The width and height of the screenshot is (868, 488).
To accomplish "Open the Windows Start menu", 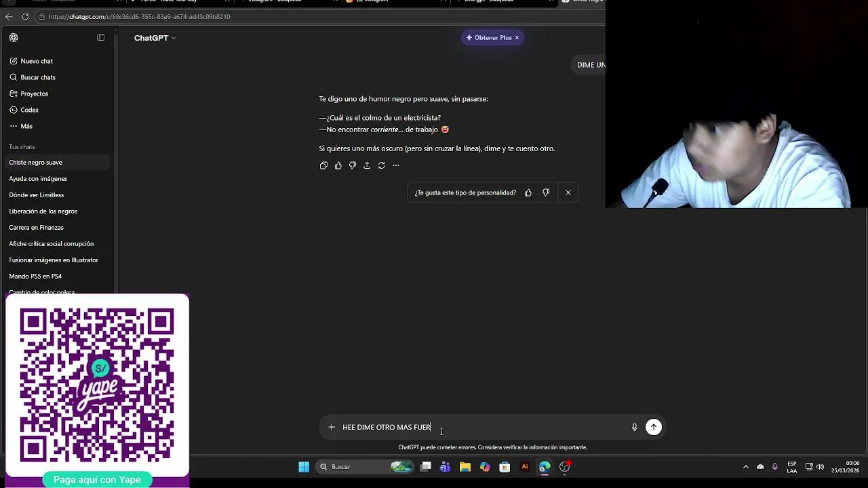I will click(x=304, y=466).
